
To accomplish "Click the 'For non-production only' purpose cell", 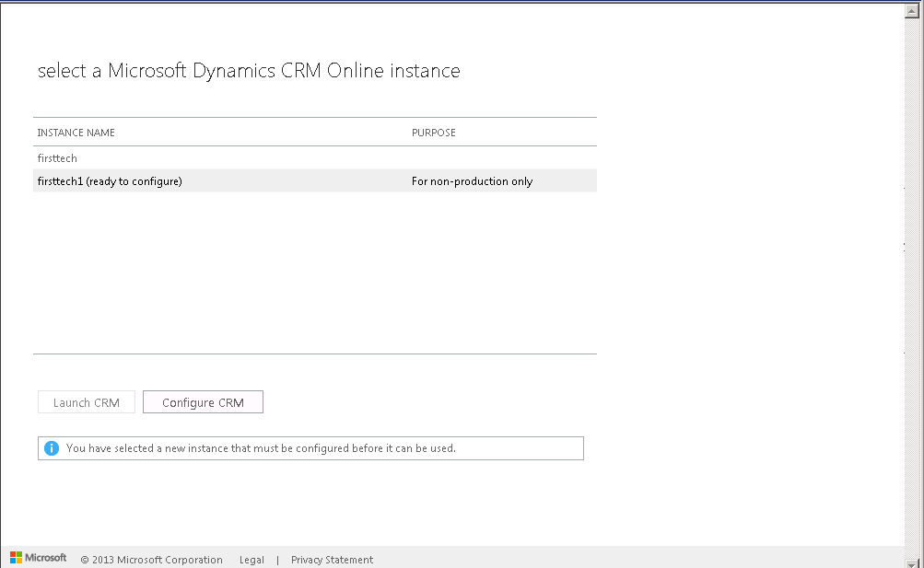I will pos(472,181).
